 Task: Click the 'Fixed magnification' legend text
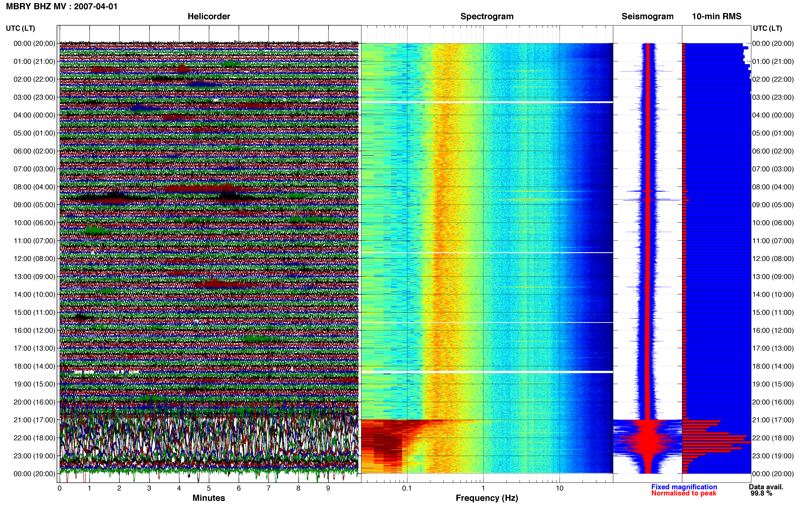[x=684, y=487]
